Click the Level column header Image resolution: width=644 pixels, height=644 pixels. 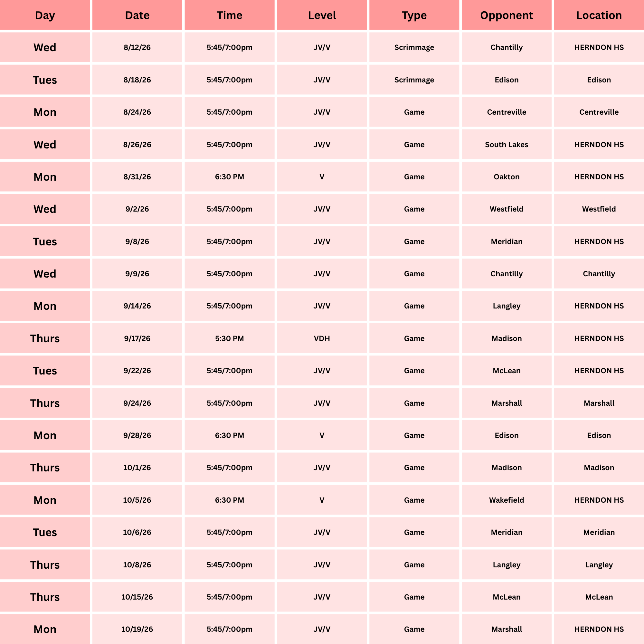[322, 15]
